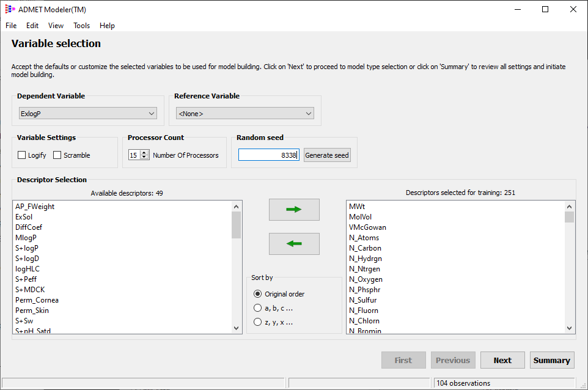Viewport: 588px width, 390px height.
Task: Open the Tools menu
Action: (81, 26)
